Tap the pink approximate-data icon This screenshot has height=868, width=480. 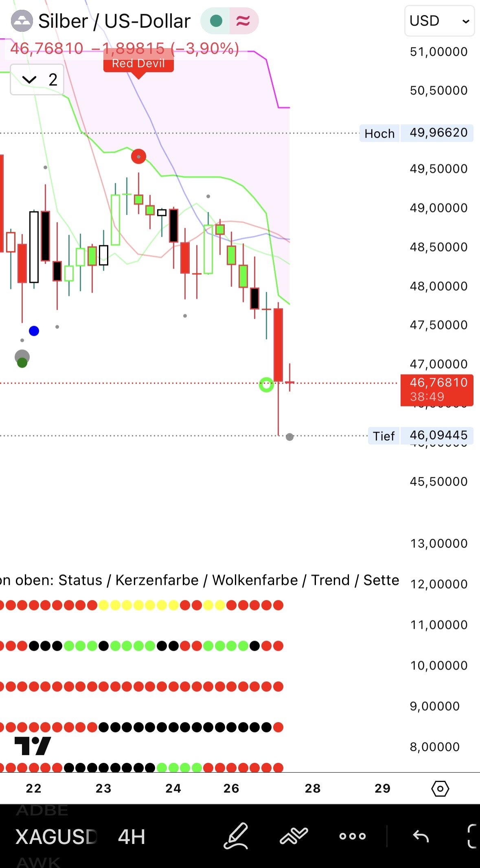pyautogui.click(x=243, y=21)
